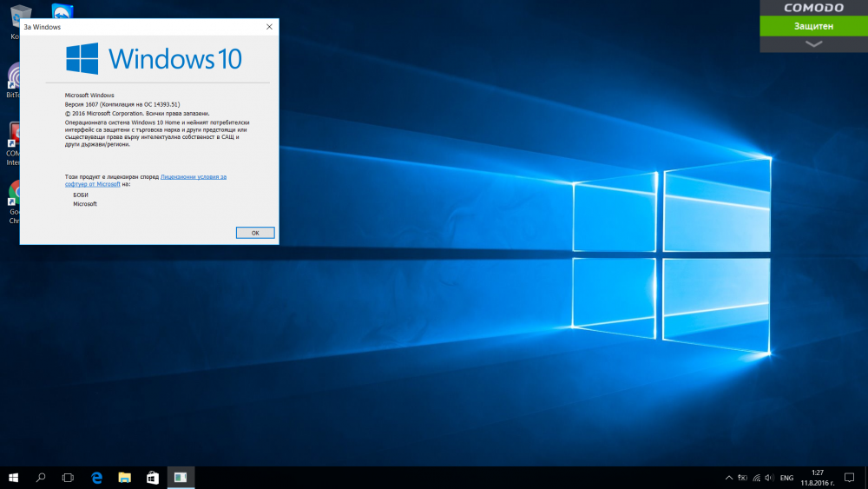Click the COMODO widget title
Screen dimensions: 868x489
tap(814, 8)
